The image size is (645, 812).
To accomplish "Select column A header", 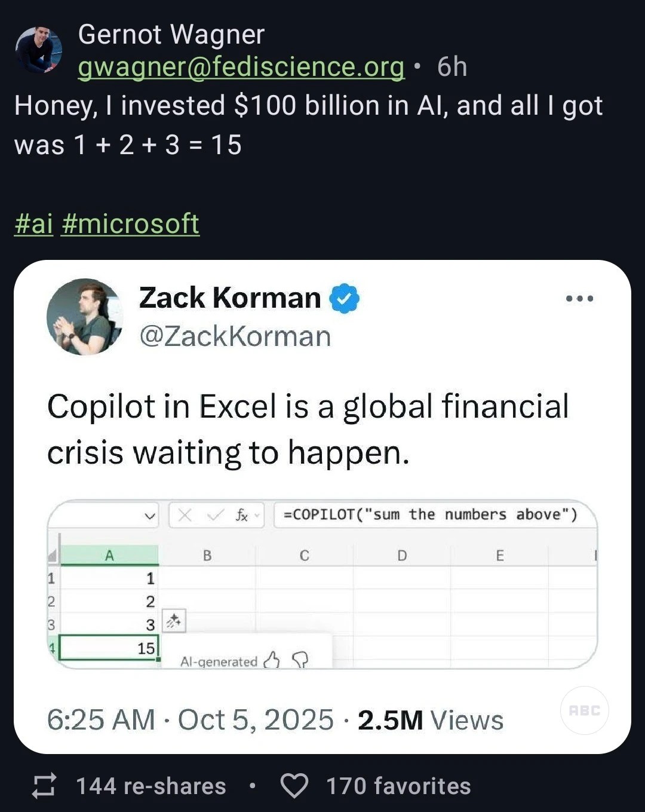I will [x=109, y=556].
